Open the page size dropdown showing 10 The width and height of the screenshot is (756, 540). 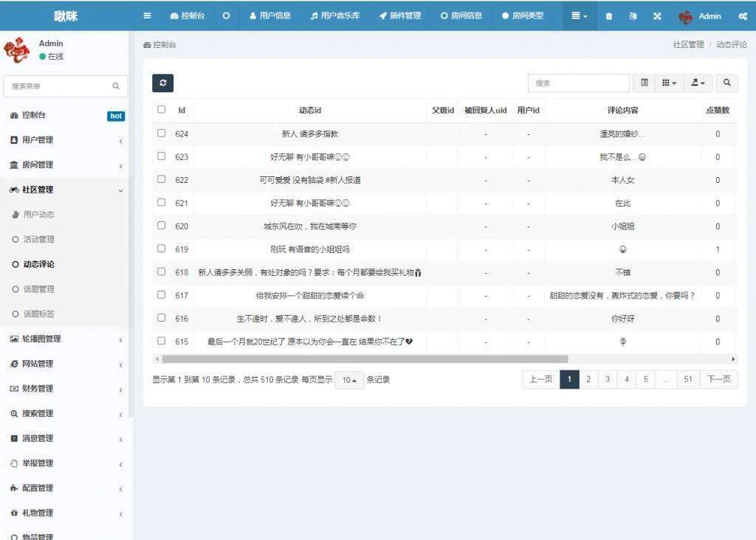(349, 380)
